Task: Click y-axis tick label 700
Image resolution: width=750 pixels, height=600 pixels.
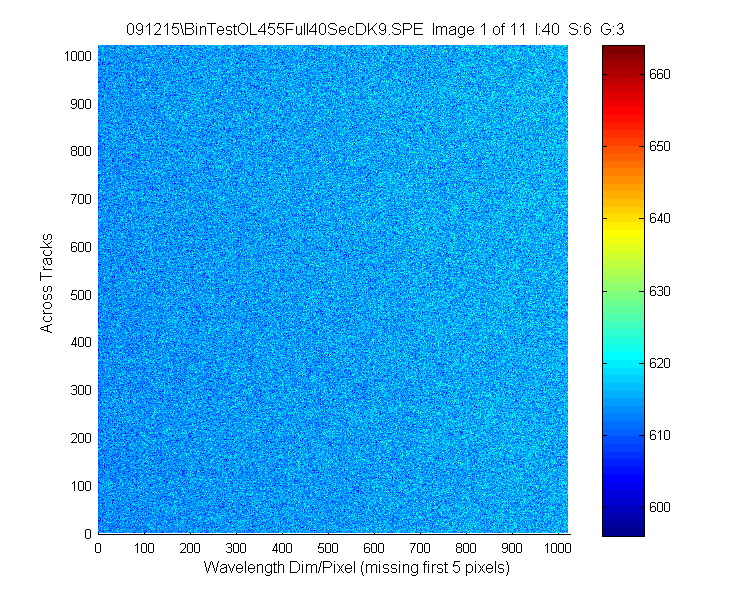Action: click(x=81, y=199)
